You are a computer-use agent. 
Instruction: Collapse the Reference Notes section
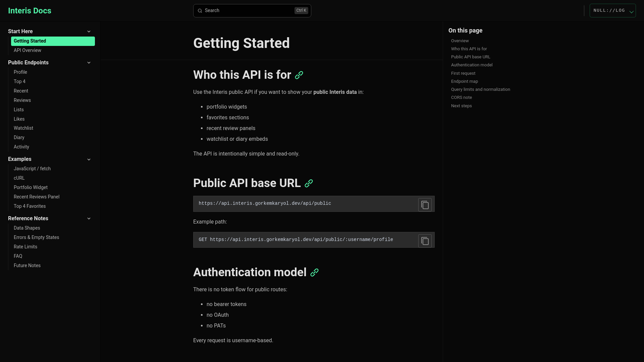[x=89, y=219]
